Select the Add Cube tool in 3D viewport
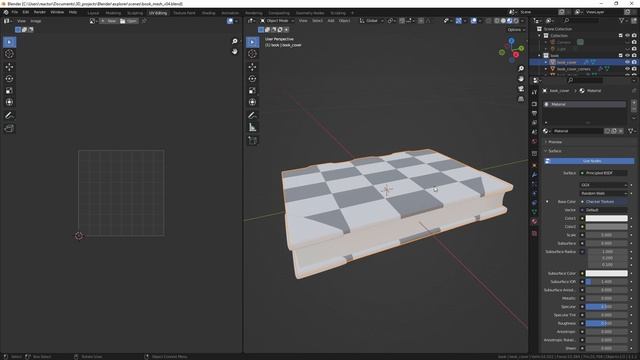The height and width of the screenshot is (360, 640). [x=252, y=140]
